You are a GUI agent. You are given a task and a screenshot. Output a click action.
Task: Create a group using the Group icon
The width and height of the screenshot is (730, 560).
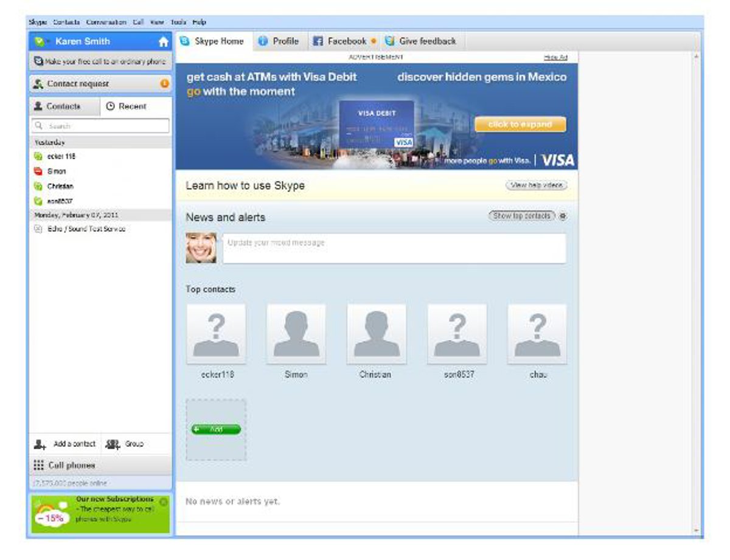click(113, 444)
